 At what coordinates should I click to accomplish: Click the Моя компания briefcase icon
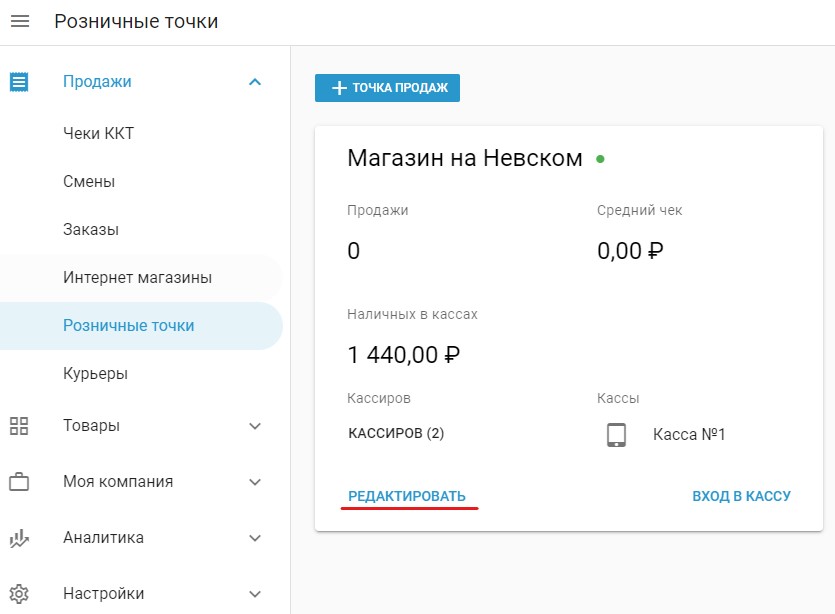coord(19,481)
